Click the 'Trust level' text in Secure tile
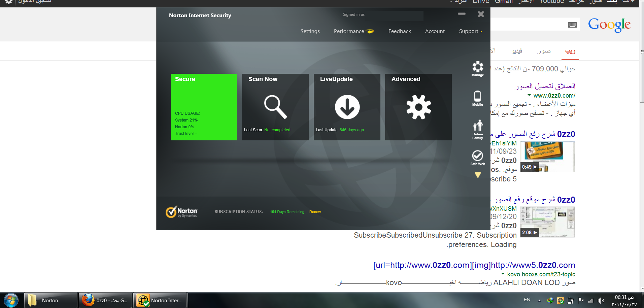The width and height of the screenshot is (644, 308). tap(186, 134)
